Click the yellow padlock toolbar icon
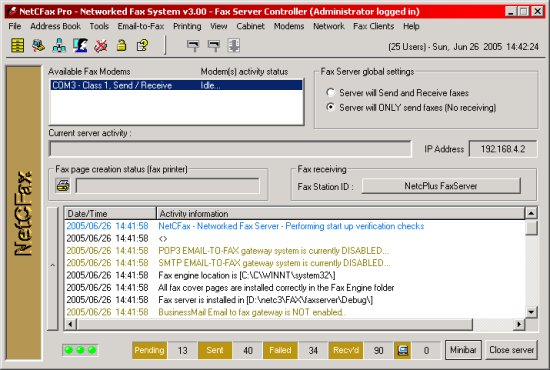Viewport: 550px width, 370px height. click(121, 46)
